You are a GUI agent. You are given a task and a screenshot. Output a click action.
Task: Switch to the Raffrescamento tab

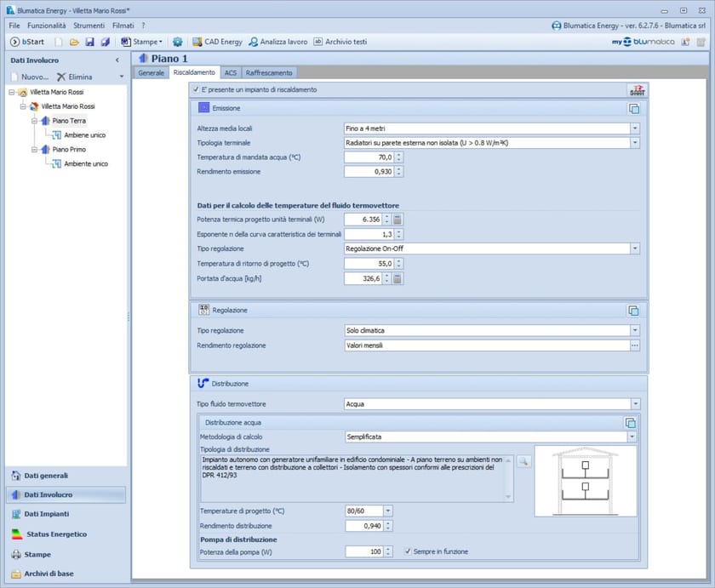[x=269, y=73]
